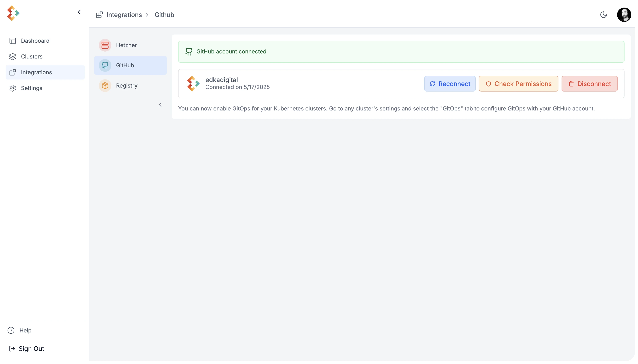
Task: Click the Sign Out arrow icon
Action: coord(12,348)
